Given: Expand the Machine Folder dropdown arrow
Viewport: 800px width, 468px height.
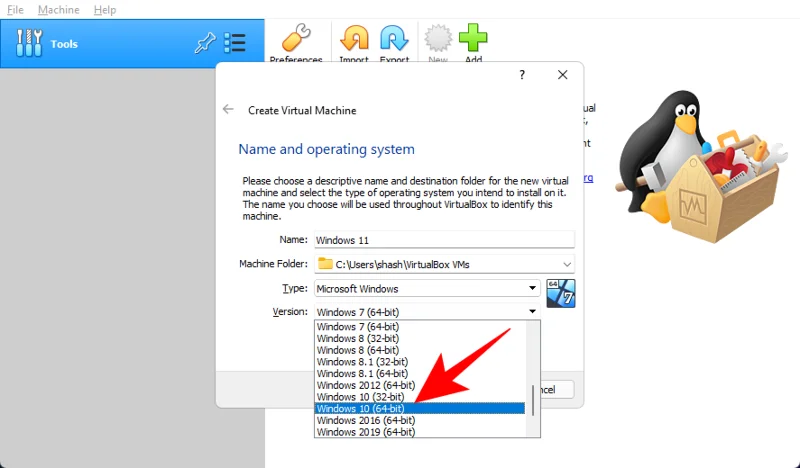Looking at the screenshot, I should coord(567,264).
